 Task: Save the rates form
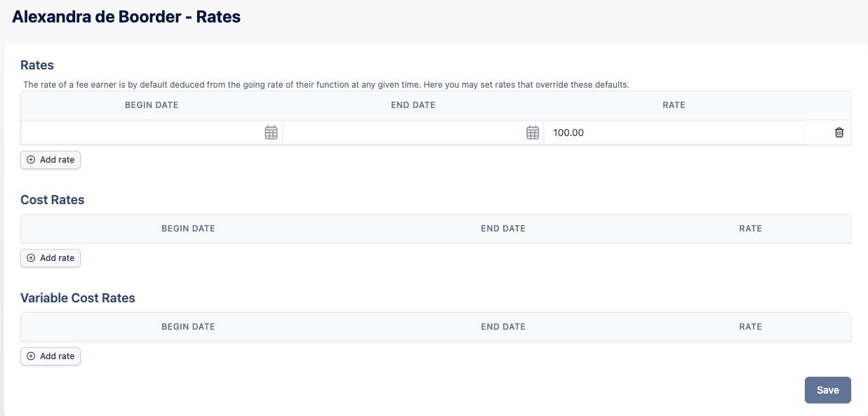pos(828,390)
